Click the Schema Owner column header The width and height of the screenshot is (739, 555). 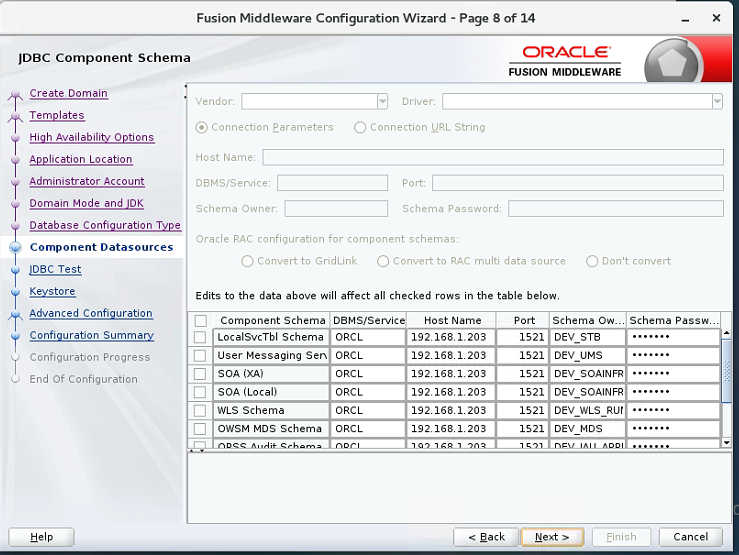pos(588,320)
